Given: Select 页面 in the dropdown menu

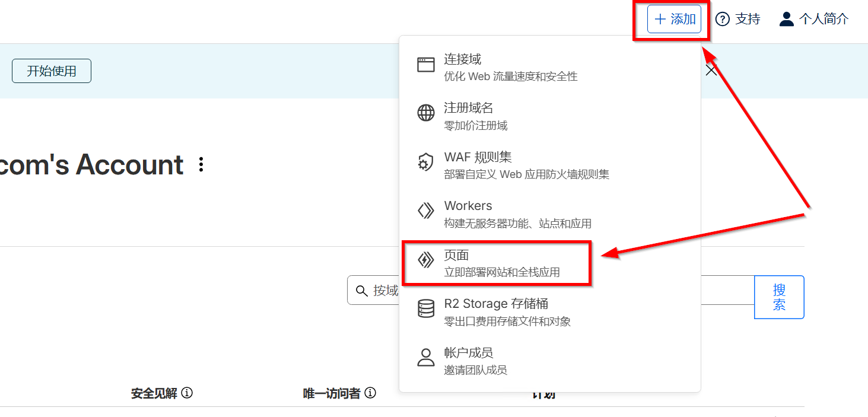Looking at the screenshot, I should click(550, 263).
